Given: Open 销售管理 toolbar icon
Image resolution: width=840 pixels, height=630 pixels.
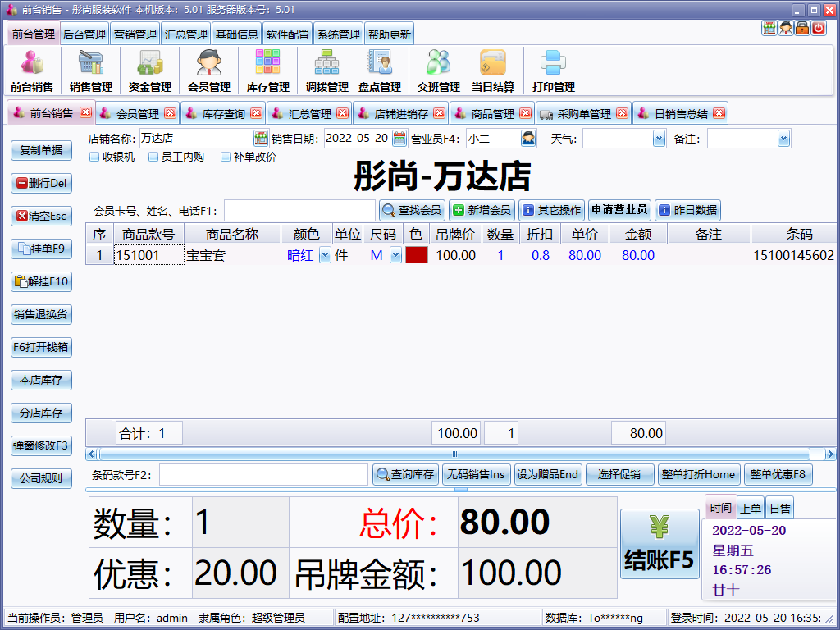Looking at the screenshot, I should [90, 71].
